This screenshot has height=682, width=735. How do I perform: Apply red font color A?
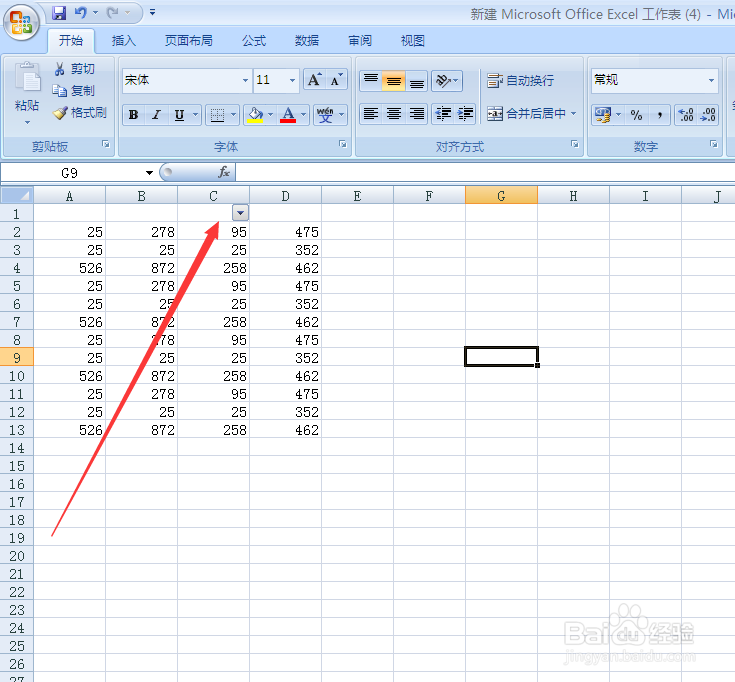point(288,115)
